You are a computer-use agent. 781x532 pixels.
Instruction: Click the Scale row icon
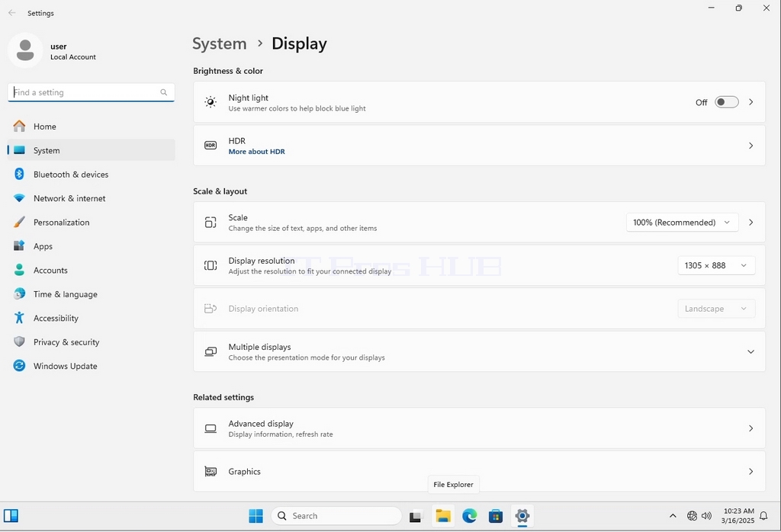pos(211,222)
